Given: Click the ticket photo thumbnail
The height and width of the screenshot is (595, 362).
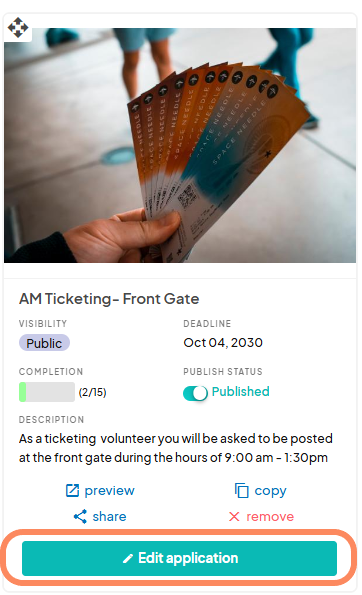Looking at the screenshot, I should click(180, 145).
